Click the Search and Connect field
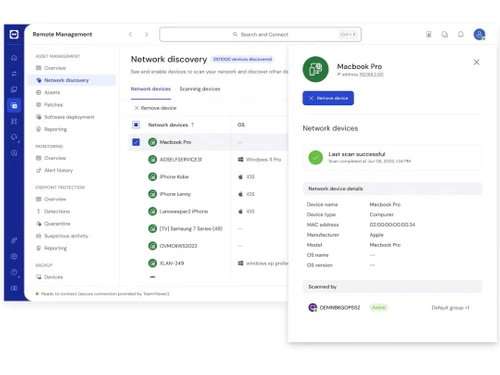Viewport: 500px width, 375px height. [x=260, y=34]
